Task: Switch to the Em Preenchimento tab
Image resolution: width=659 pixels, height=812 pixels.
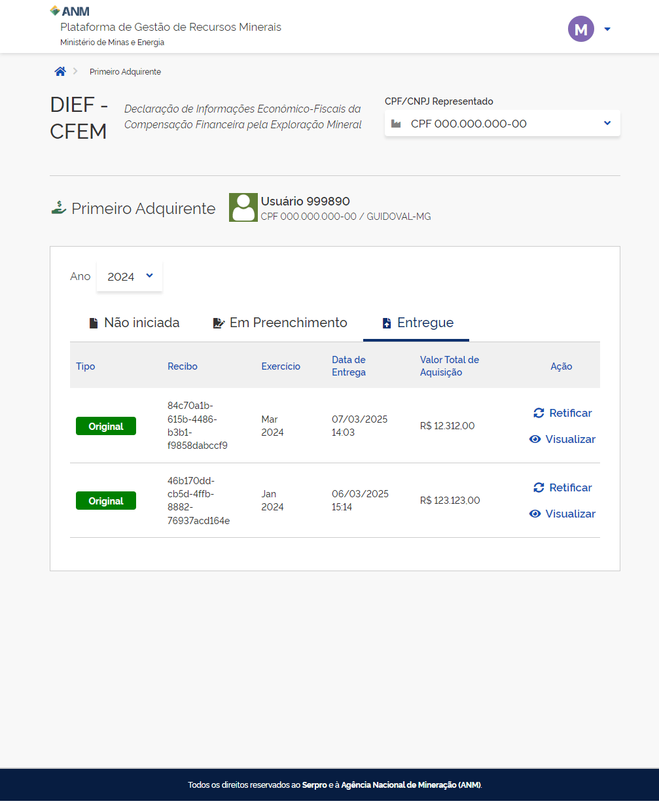Action: pos(280,323)
